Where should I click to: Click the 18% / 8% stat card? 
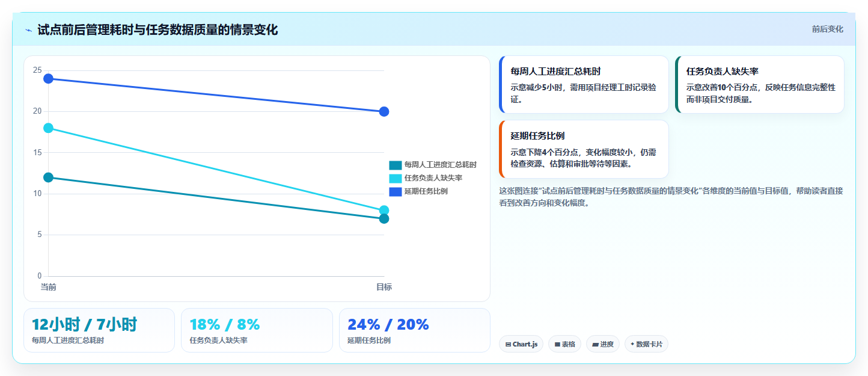click(x=257, y=330)
